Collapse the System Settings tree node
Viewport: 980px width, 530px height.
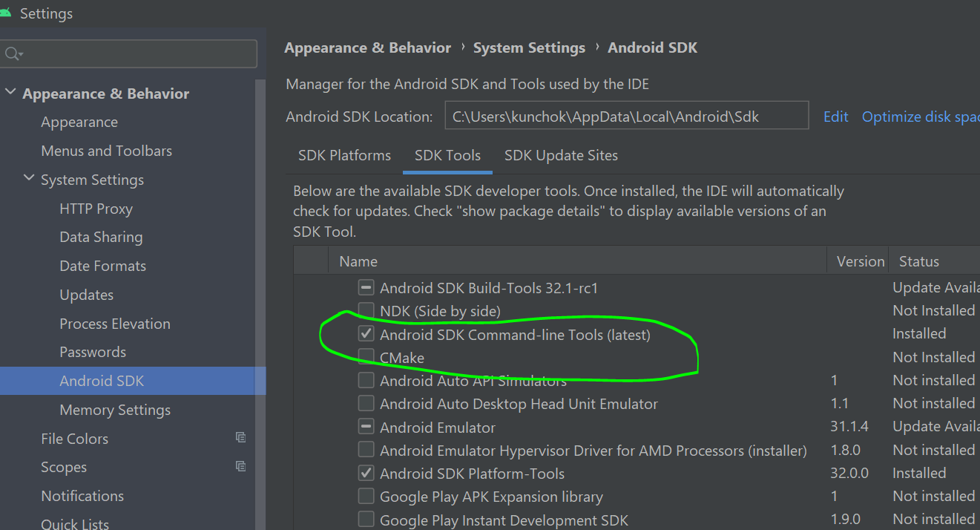(x=29, y=179)
